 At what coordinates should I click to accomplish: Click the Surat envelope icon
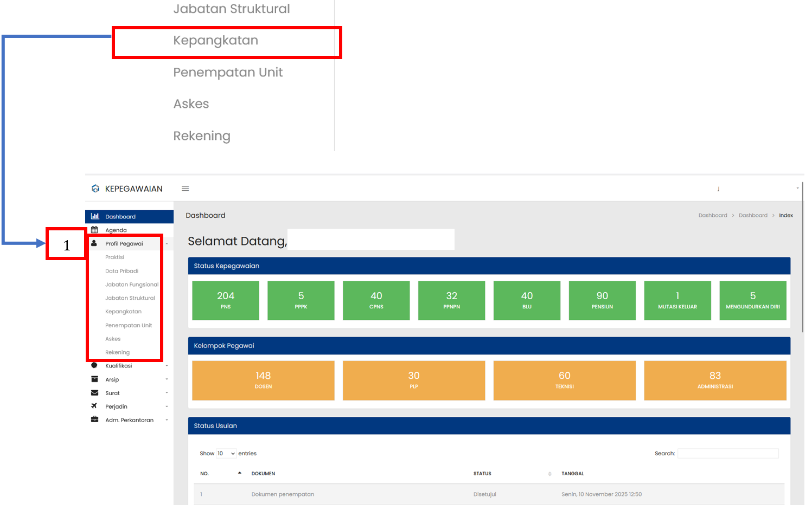tap(94, 393)
